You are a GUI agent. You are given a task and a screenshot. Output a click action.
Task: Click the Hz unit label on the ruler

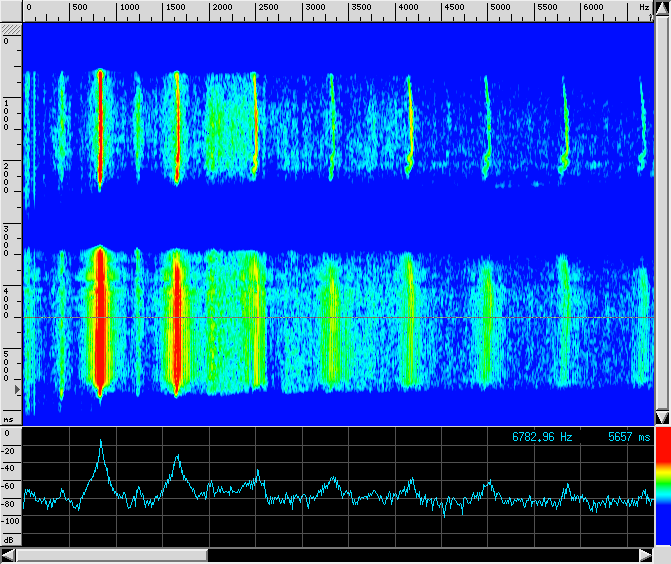point(643,8)
